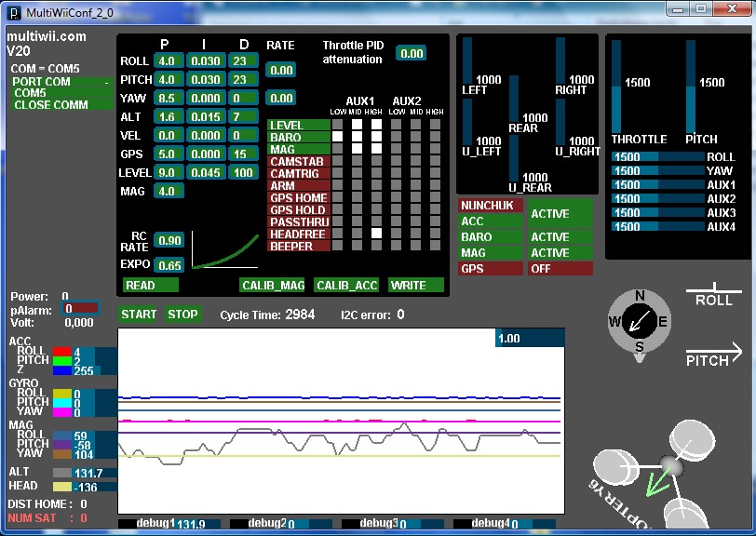This screenshot has height=536, width=756.
Task: Toggle HEADFREE AUX1 HIGH checkbox
Action: pos(376,234)
